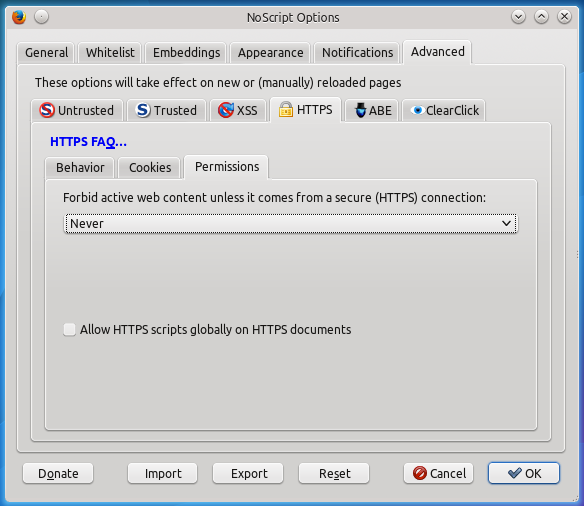Screen dimensions: 584x506
Task: Click the Cancel button
Action: pyautogui.click(x=438, y=473)
